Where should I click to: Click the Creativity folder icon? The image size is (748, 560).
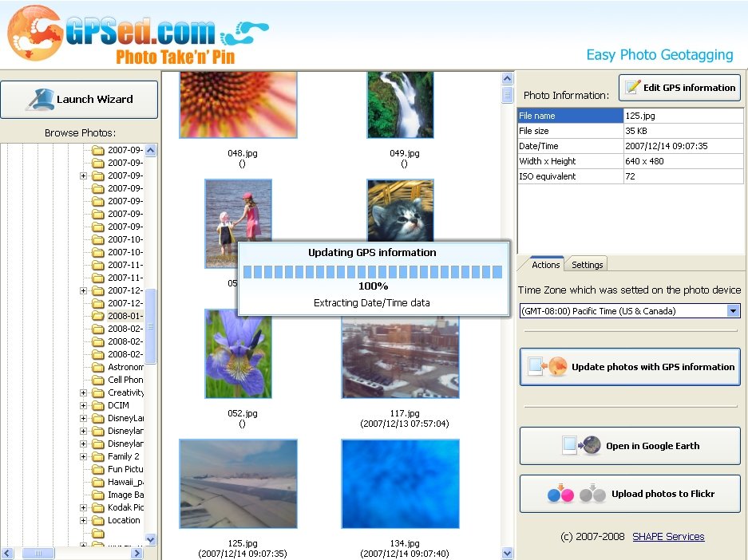coord(98,392)
